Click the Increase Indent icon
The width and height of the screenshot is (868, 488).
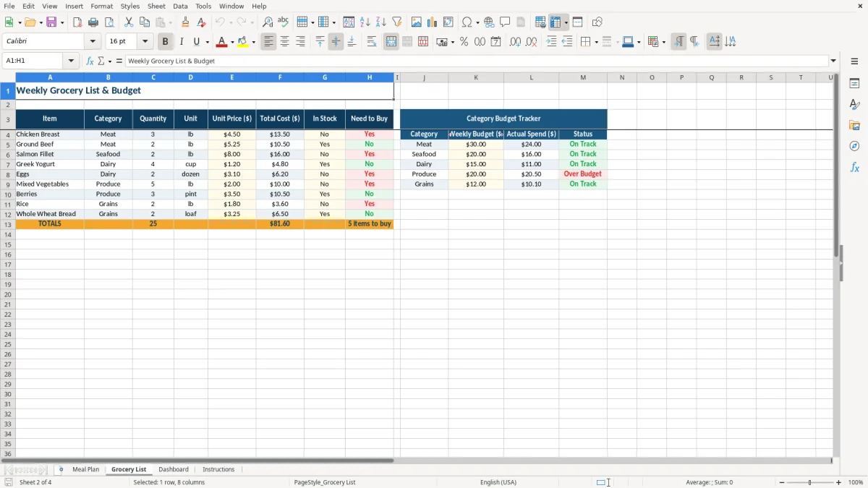coord(551,42)
